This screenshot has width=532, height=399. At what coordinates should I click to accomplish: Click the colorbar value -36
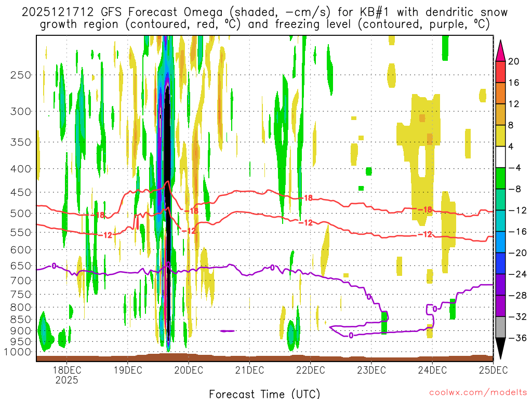[517, 338]
